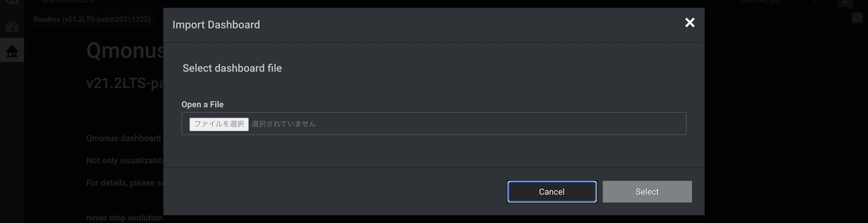Click the Select dashboard file heading
Viewport: 868px width, 223px height.
(x=232, y=68)
